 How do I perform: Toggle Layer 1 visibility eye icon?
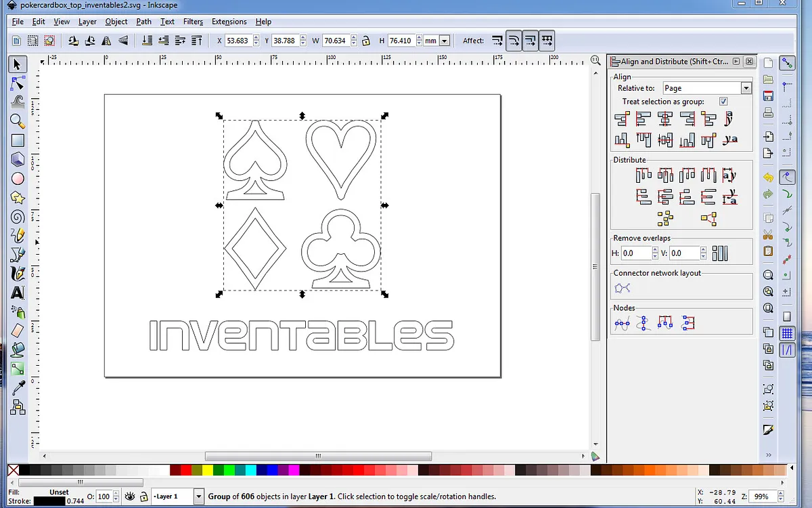[129, 496]
